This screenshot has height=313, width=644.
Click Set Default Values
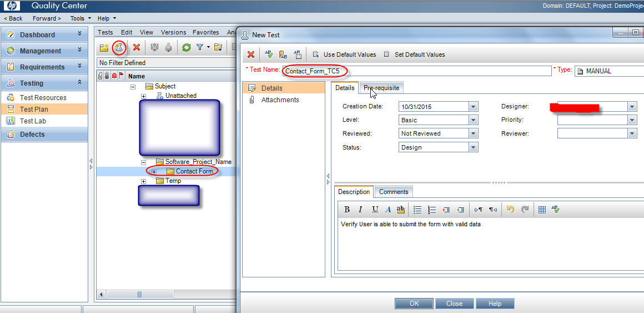[x=414, y=54]
